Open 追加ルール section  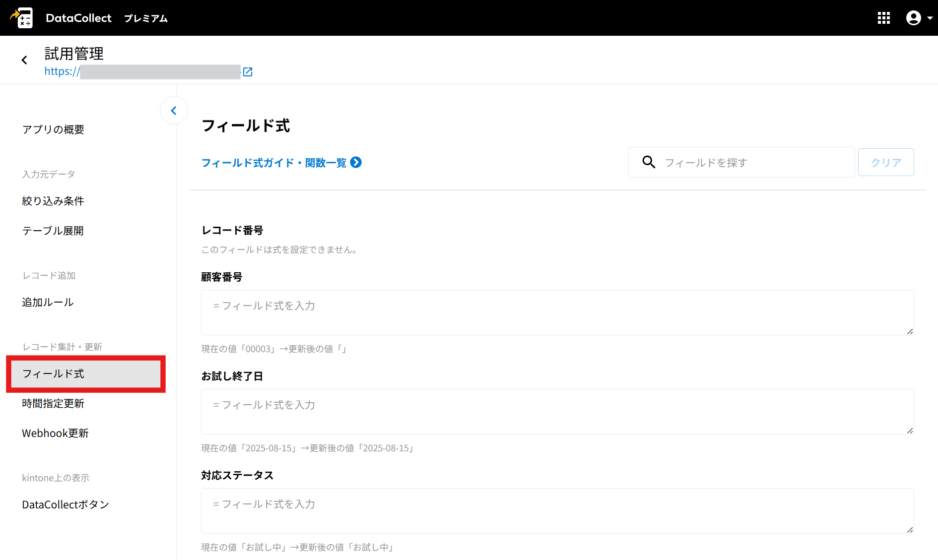tap(48, 302)
